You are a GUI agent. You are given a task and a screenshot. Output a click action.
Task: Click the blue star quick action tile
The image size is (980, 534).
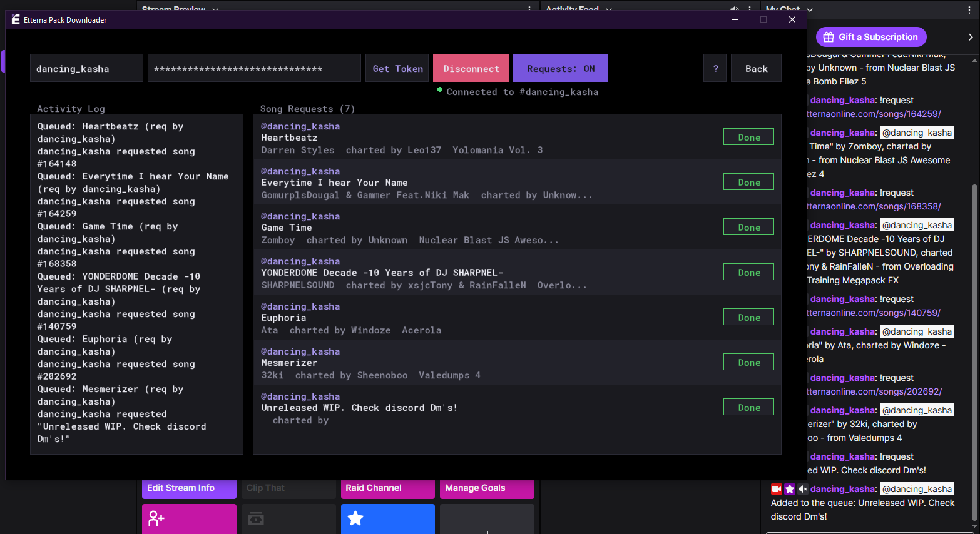(388, 519)
